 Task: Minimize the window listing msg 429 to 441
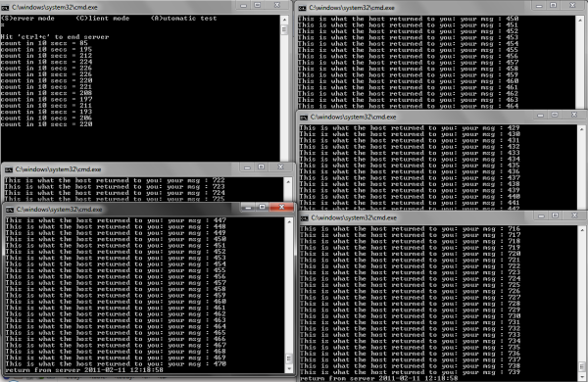click(540, 115)
